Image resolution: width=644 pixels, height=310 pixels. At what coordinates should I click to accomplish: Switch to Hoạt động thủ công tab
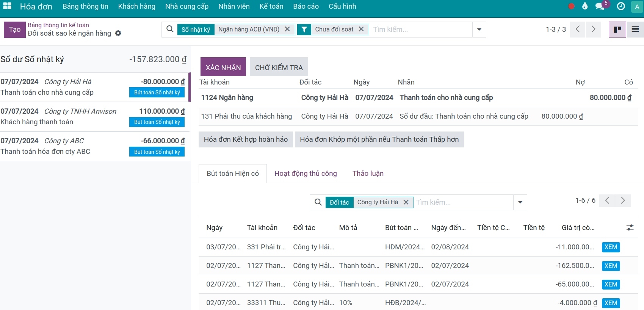tap(306, 174)
